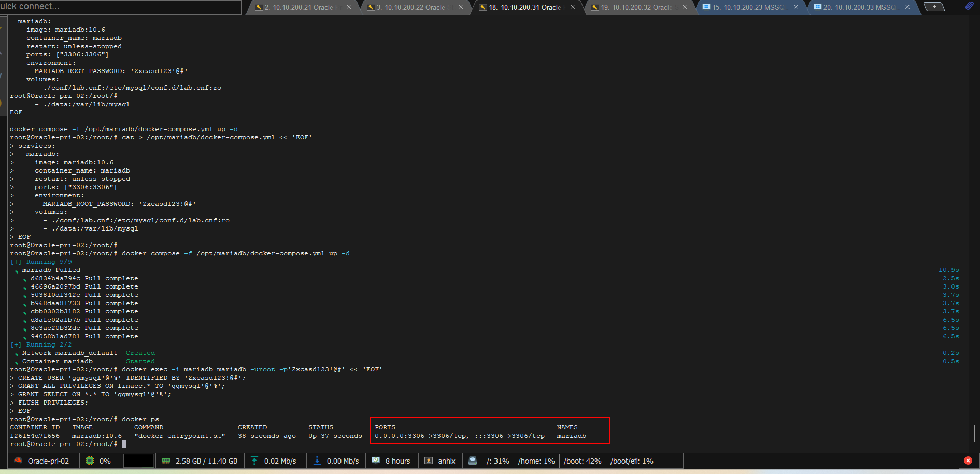Click the mariadb:10.6 image value in docker ps

(x=97, y=436)
